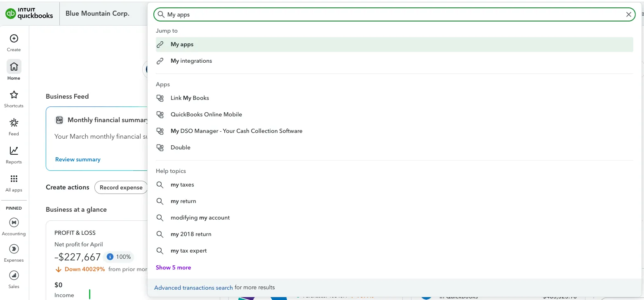Image resolution: width=644 pixels, height=300 pixels.
Task: Open pinned Accounting icon
Action: 14,222
